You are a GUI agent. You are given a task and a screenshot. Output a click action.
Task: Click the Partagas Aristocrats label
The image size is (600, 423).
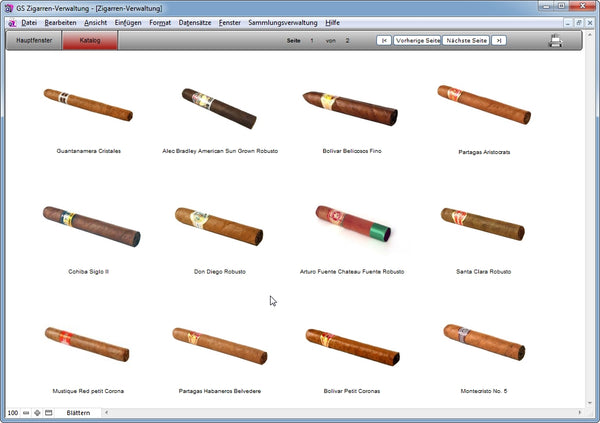[x=484, y=152]
